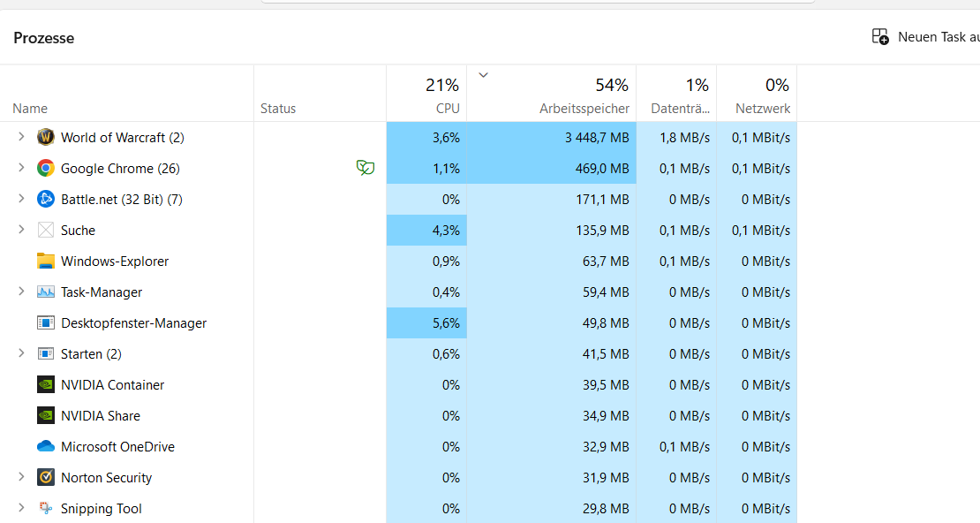The width and height of the screenshot is (980, 523).
Task: Click the 4,3% CPU value
Action: click(446, 231)
